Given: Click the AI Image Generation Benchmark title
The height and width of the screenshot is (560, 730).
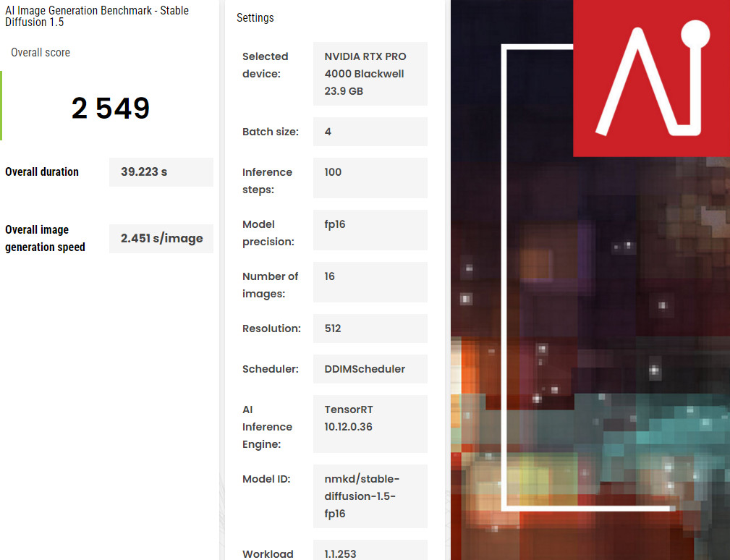Looking at the screenshot, I should 97,16.
